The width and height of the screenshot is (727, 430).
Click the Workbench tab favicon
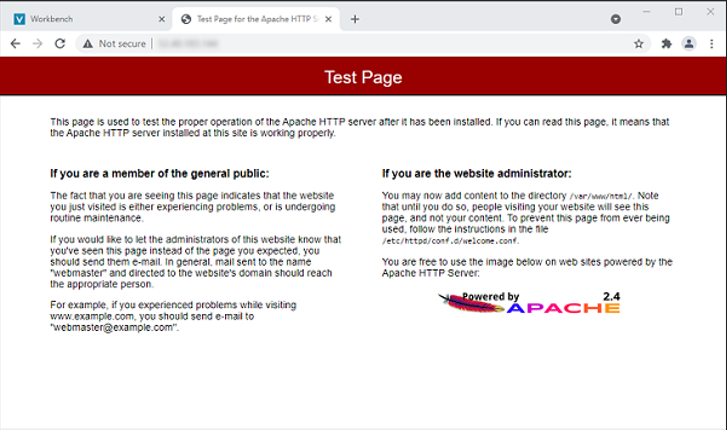tap(19, 19)
